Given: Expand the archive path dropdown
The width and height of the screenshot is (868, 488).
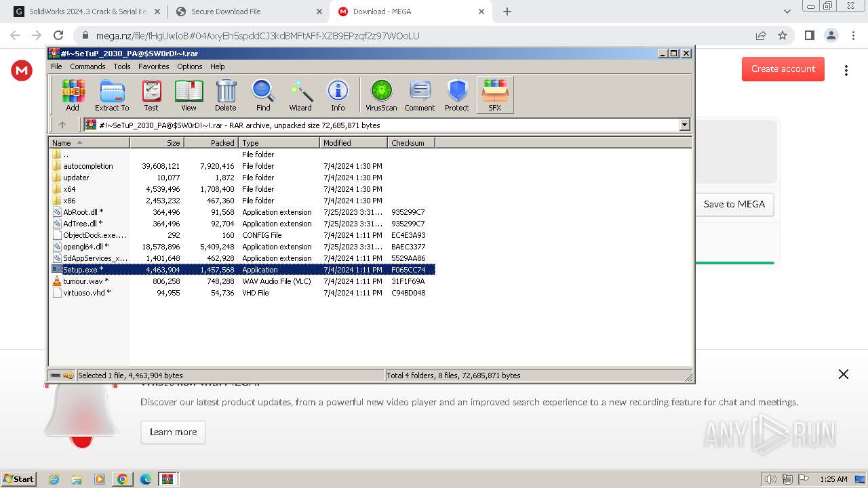Looking at the screenshot, I should (x=684, y=125).
